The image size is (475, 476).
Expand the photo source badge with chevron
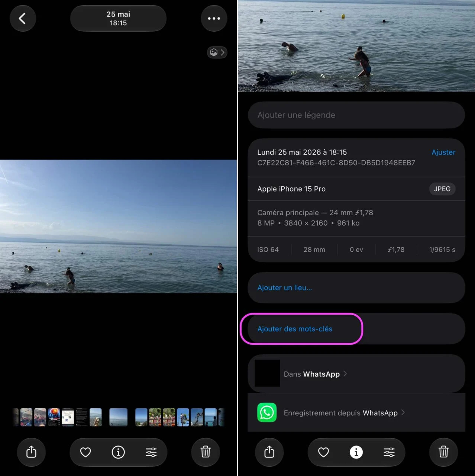tap(217, 52)
